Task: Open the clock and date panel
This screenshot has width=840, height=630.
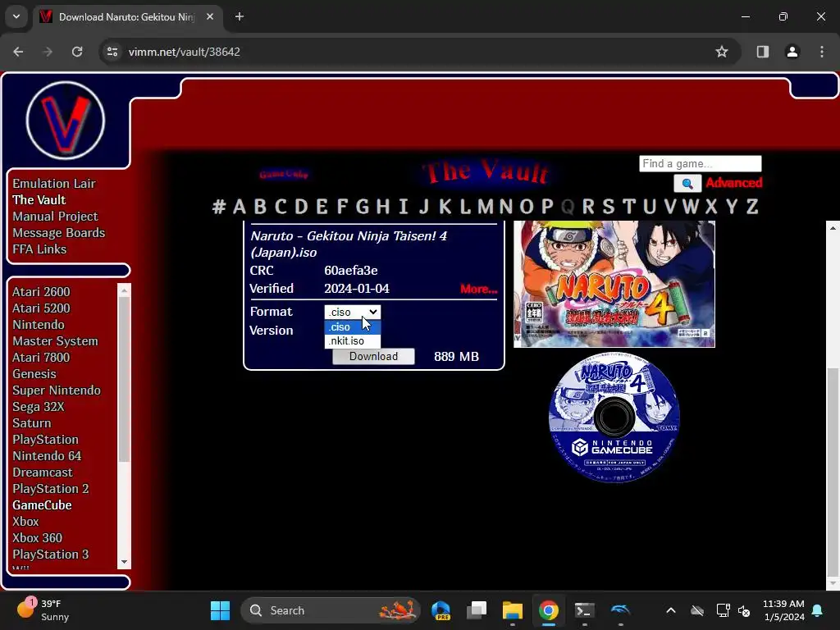Action: [783, 610]
